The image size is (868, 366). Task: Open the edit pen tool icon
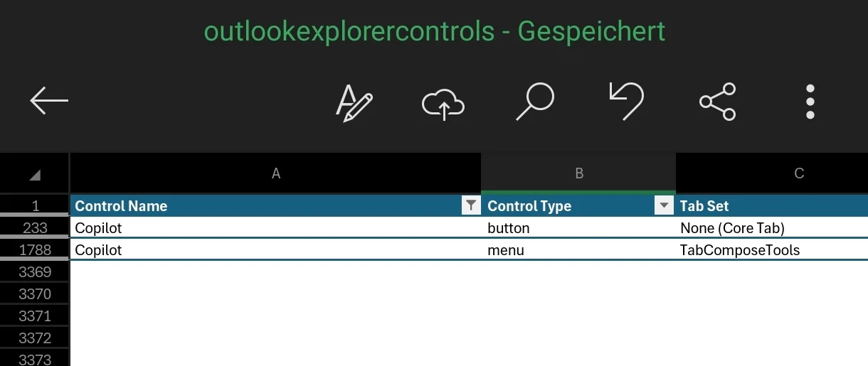click(x=354, y=103)
